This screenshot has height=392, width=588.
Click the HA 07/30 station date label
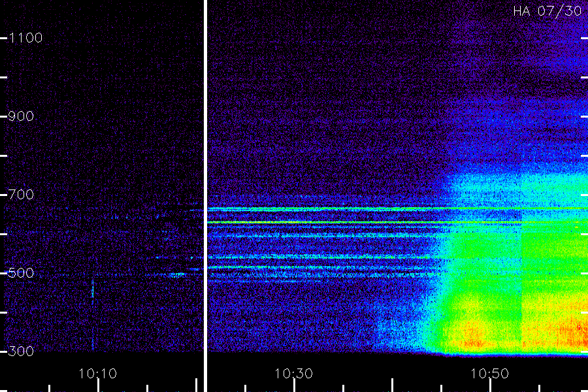pos(547,11)
